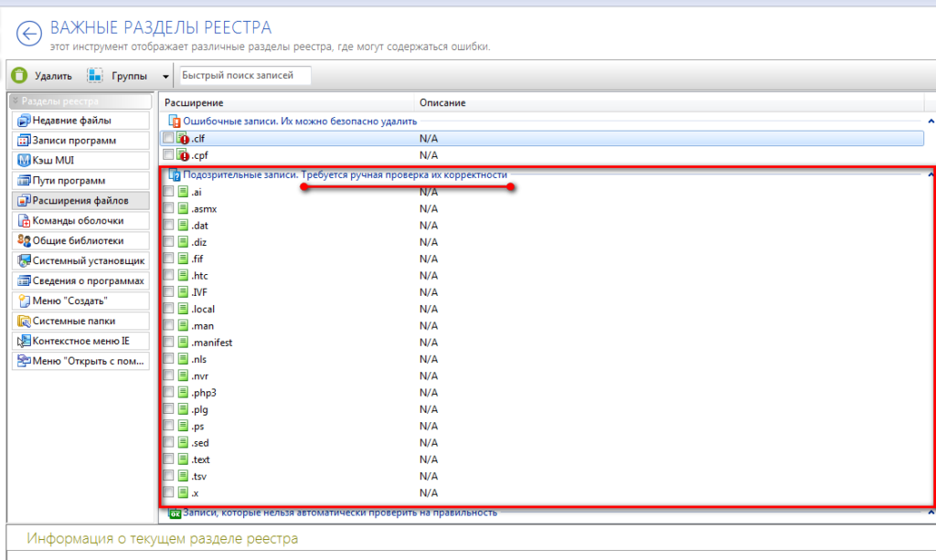Switch to Системные папки section

coord(78,322)
